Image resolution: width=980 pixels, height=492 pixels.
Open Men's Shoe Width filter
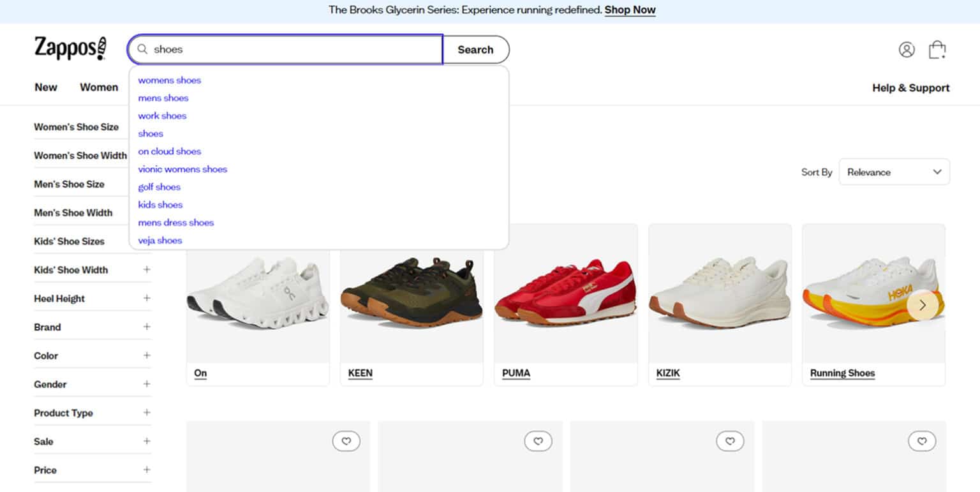[73, 213]
